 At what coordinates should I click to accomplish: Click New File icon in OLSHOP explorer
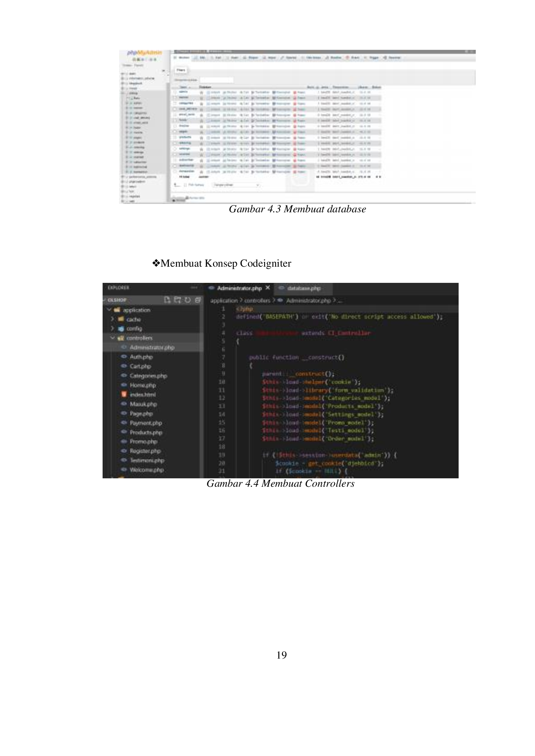(x=167, y=300)
